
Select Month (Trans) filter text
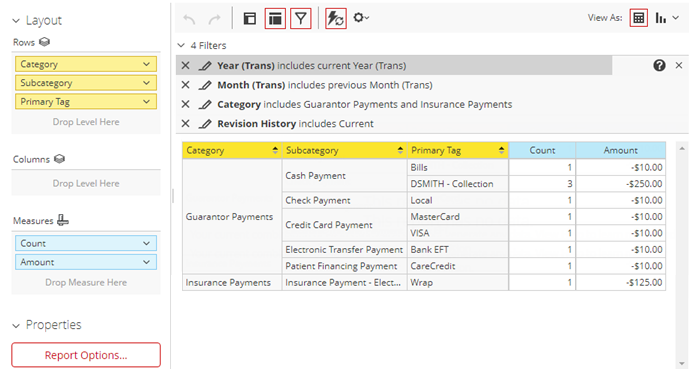click(325, 85)
